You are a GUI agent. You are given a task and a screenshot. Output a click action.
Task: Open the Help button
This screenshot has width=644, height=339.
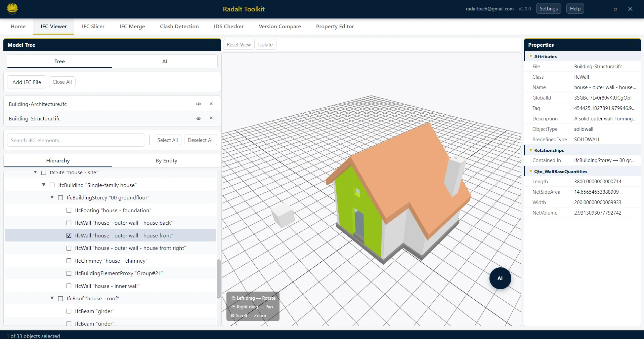pyautogui.click(x=575, y=9)
